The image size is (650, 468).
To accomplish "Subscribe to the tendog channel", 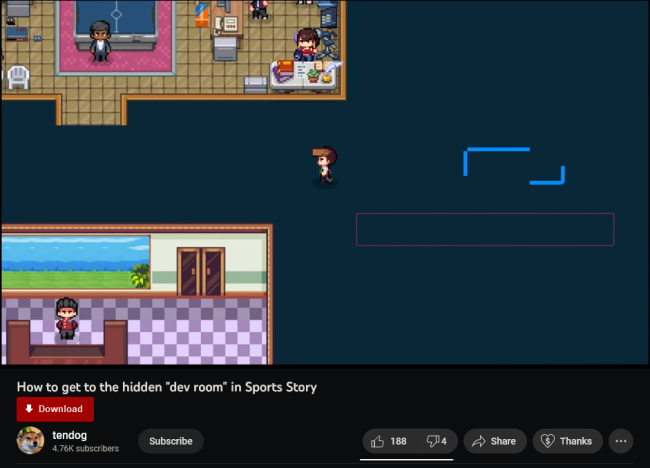I will [171, 441].
